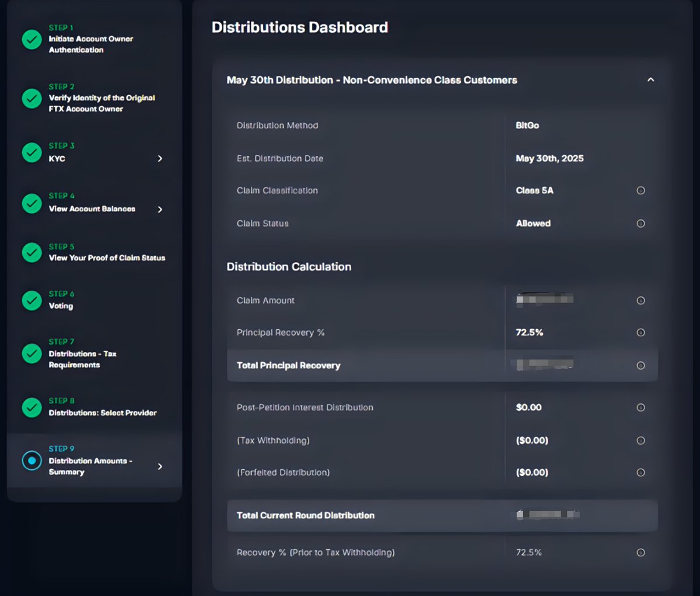Click the redacted Claim Amount value
Screen dimensions: 700x596
[x=545, y=299]
